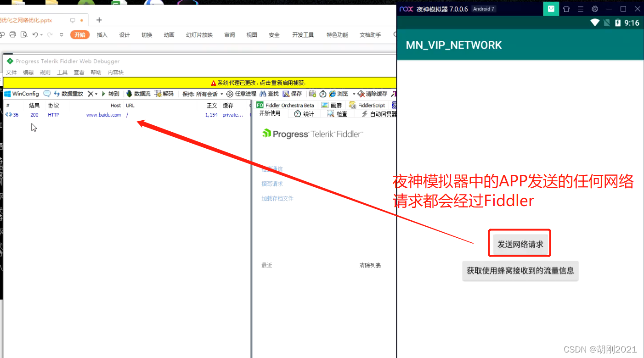Switch to 统计 statistics tab in Fiddler
Image resolution: width=644 pixels, height=358 pixels.
[x=304, y=114]
